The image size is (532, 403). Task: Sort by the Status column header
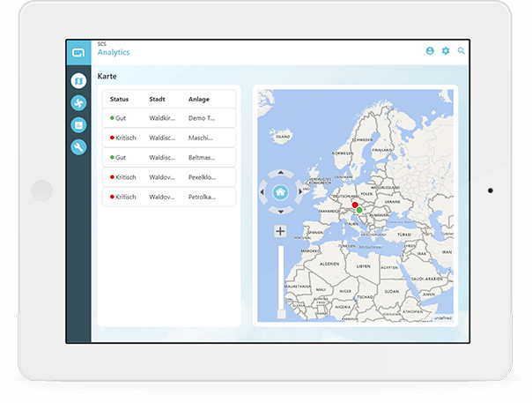click(119, 100)
